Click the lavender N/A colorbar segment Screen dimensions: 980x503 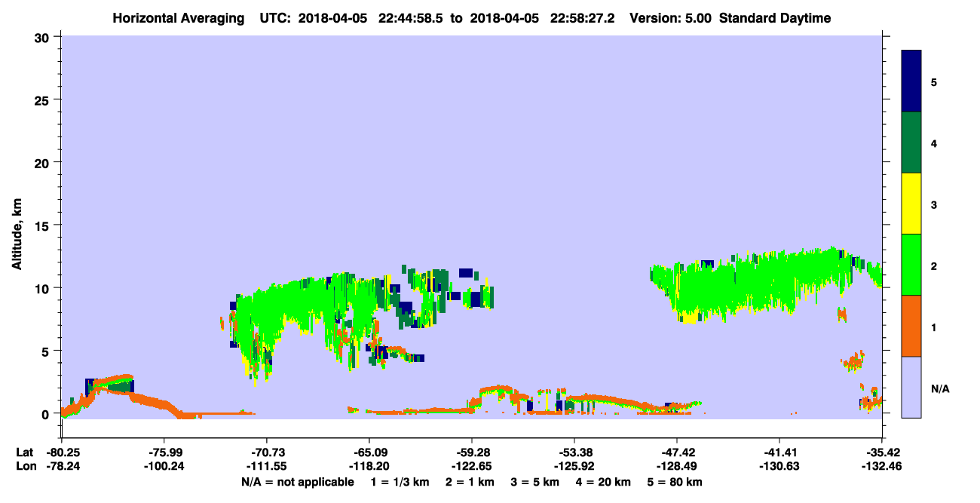point(911,387)
